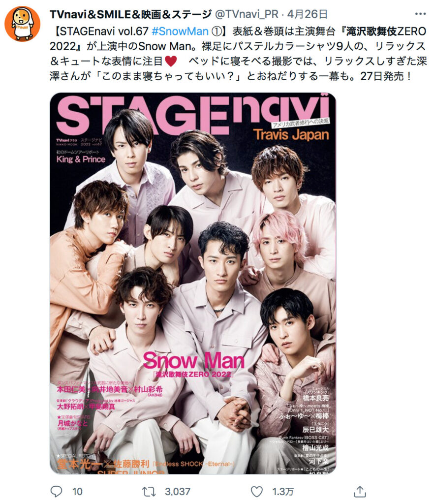Viewport: 433px width, 504px height.
Task: Click the King & Prince cover text
Action: tap(81, 159)
